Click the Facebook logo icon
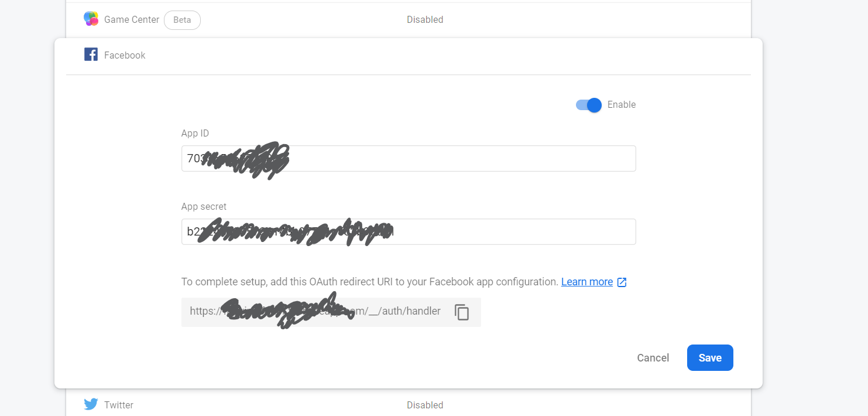This screenshot has height=416, width=868. [x=91, y=54]
